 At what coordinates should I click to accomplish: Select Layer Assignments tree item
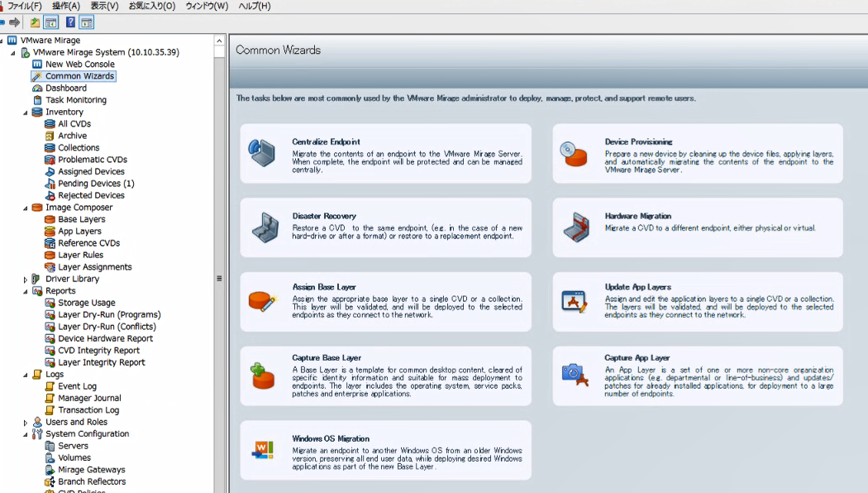pos(95,267)
